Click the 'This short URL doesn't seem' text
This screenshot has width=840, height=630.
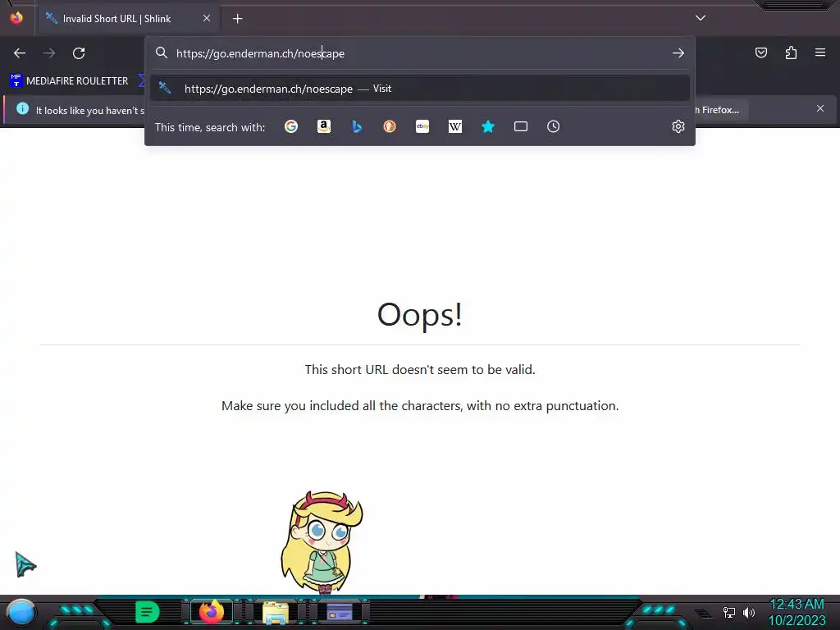click(420, 370)
